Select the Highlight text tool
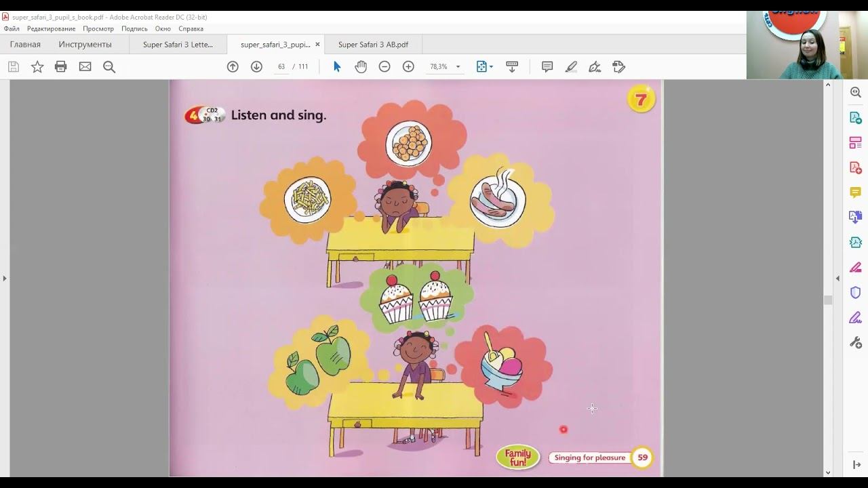This screenshot has width=868, height=488. point(571,66)
